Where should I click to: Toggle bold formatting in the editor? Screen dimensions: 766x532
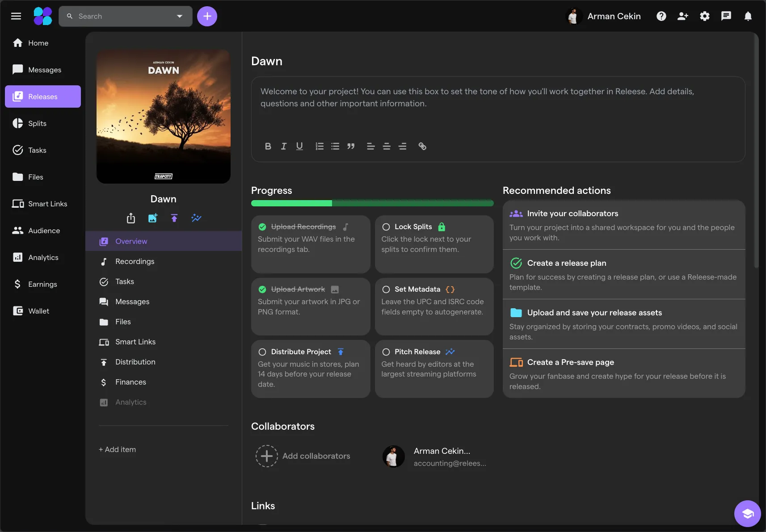268,146
